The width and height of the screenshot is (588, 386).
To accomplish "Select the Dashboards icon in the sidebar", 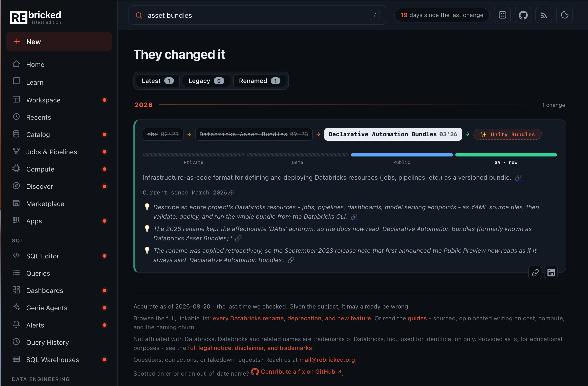I will tap(16, 290).
